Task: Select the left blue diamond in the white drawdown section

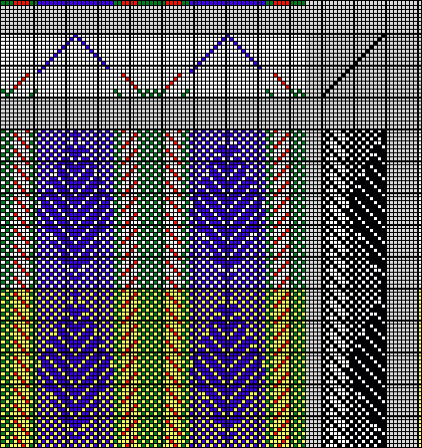Action: click(75, 209)
